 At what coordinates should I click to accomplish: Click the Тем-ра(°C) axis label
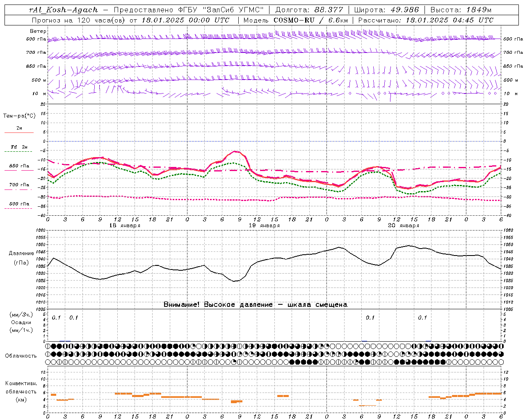tap(19, 116)
